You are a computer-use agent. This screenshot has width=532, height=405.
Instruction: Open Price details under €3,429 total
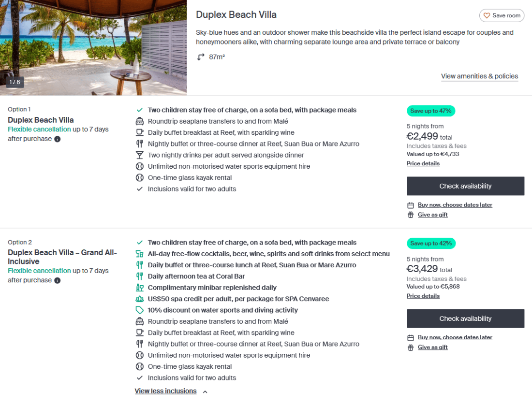[x=423, y=296]
